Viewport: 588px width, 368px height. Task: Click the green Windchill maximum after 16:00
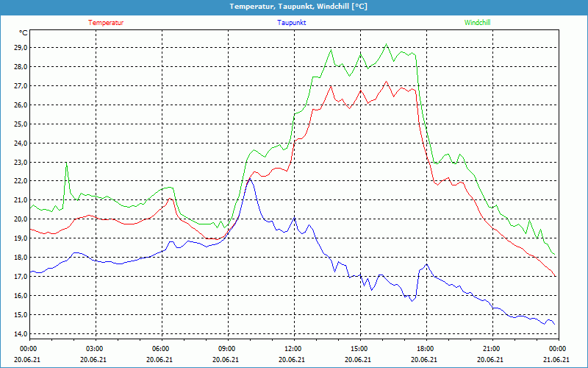387,44
